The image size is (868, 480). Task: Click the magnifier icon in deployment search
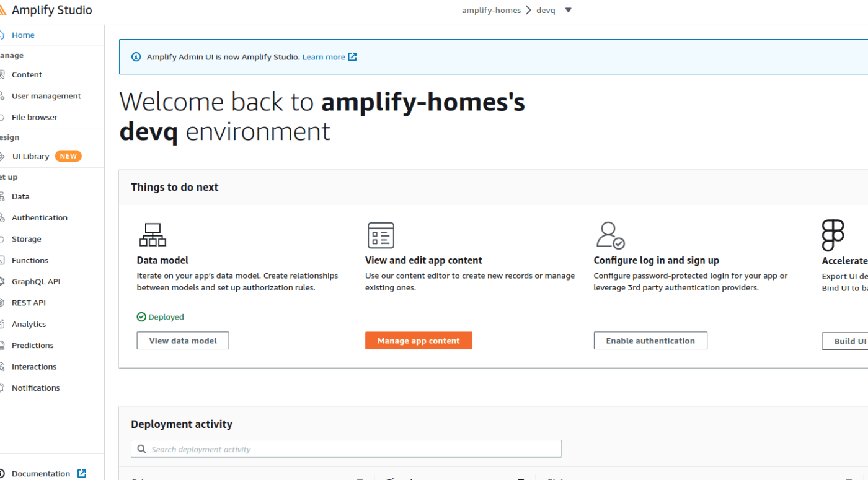pos(142,449)
